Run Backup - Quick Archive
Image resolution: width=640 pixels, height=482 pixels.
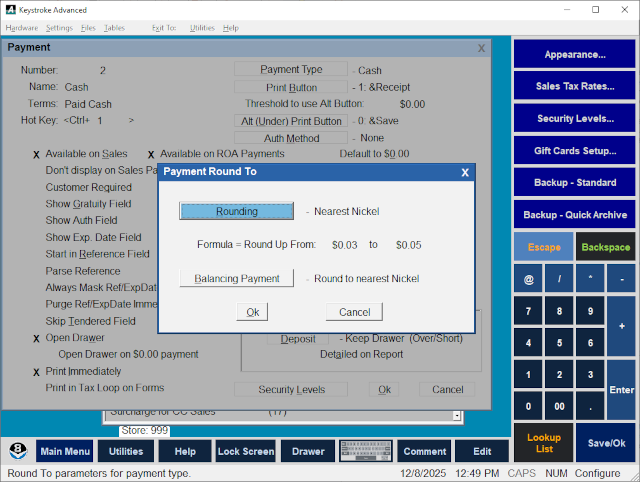pos(574,214)
